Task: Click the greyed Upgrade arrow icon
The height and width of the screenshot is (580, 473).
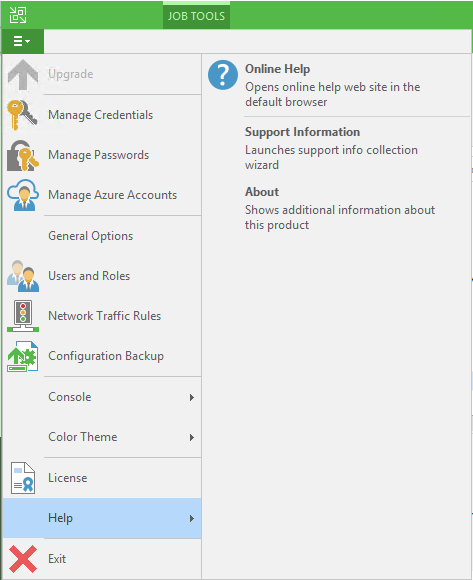Action: pyautogui.click(x=23, y=75)
